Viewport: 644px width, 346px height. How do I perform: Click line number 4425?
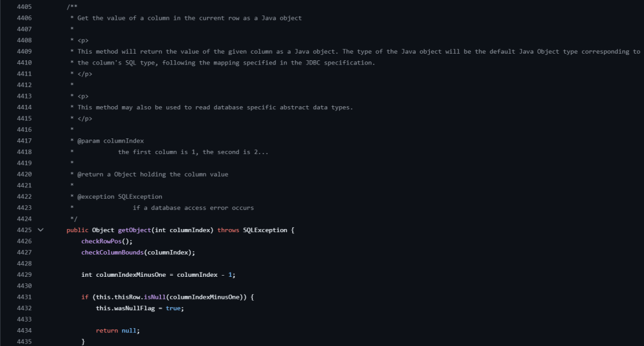pyautogui.click(x=24, y=230)
